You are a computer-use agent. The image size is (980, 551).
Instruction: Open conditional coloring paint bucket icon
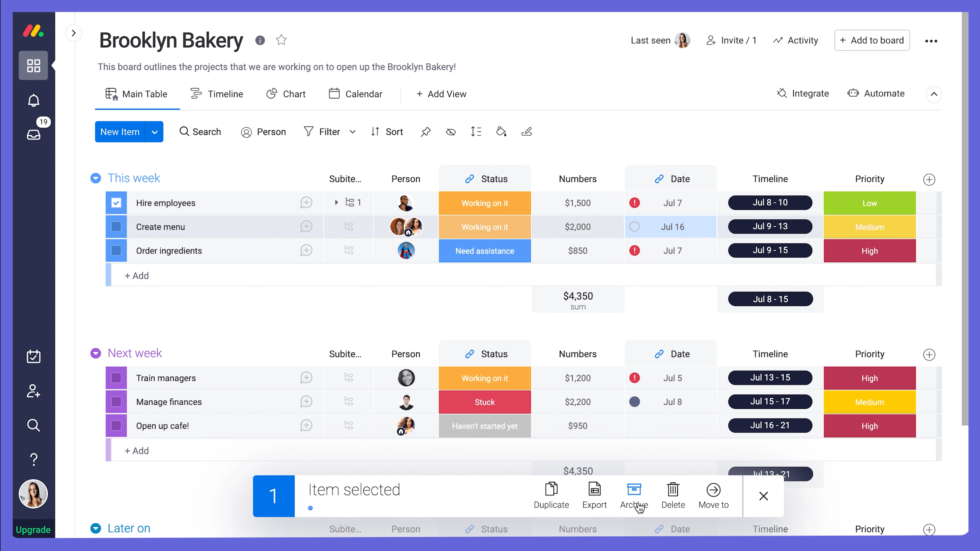(501, 132)
